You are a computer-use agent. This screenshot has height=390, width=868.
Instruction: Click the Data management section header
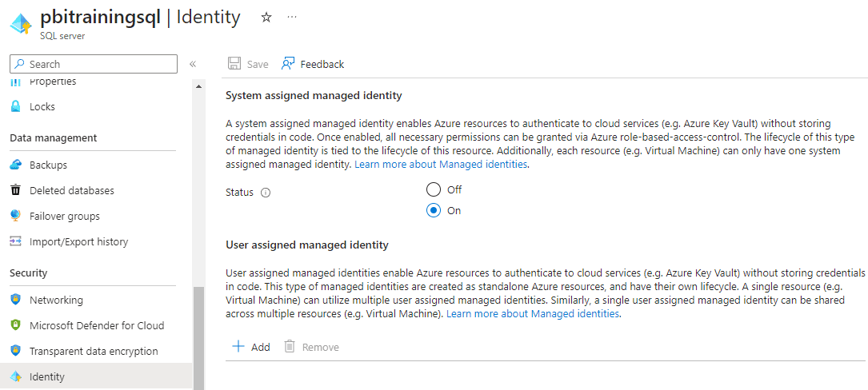click(54, 137)
